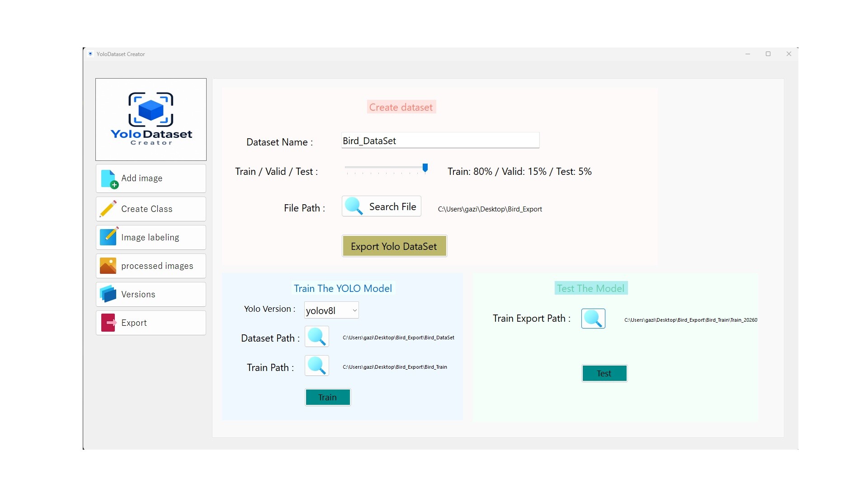Browse for Train Path using magnifier icon
Image resolution: width=868 pixels, height=488 pixels.
pyautogui.click(x=316, y=366)
